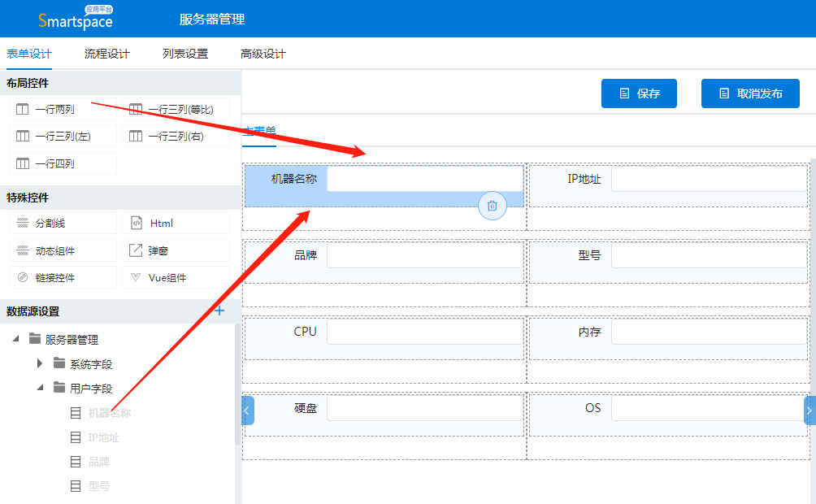The height and width of the screenshot is (504, 816).
Task: Click the CPU input box
Action: pyautogui.click(x=425, y=332)
